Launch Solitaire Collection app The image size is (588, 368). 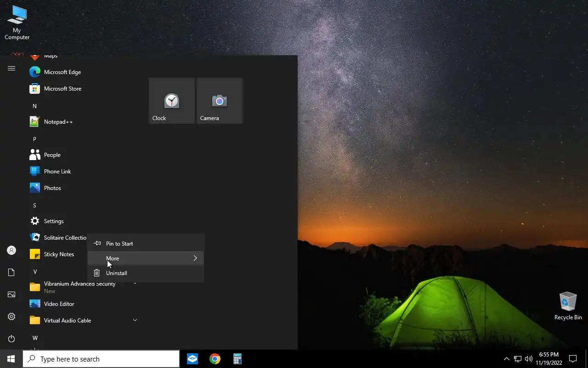click(57, 238)
